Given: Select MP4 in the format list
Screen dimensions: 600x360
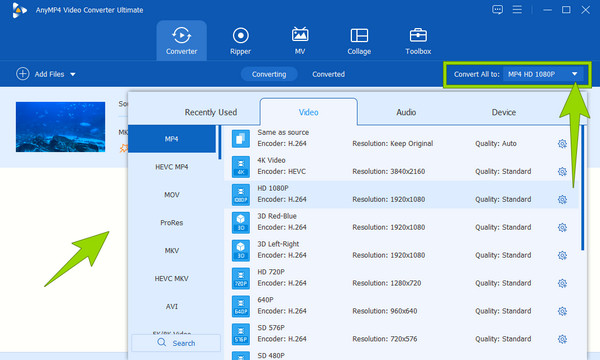Looking at the screenshot, I should tap(173, 139).
